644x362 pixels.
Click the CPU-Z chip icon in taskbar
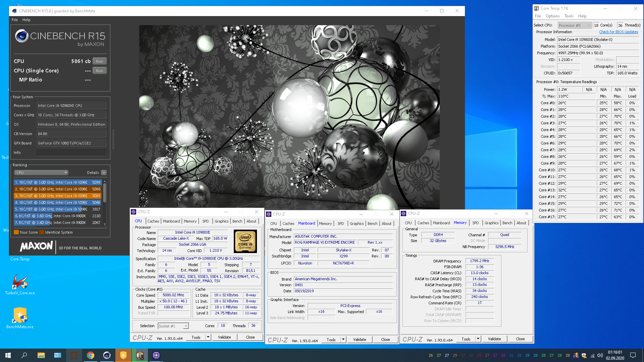point(156,355)
